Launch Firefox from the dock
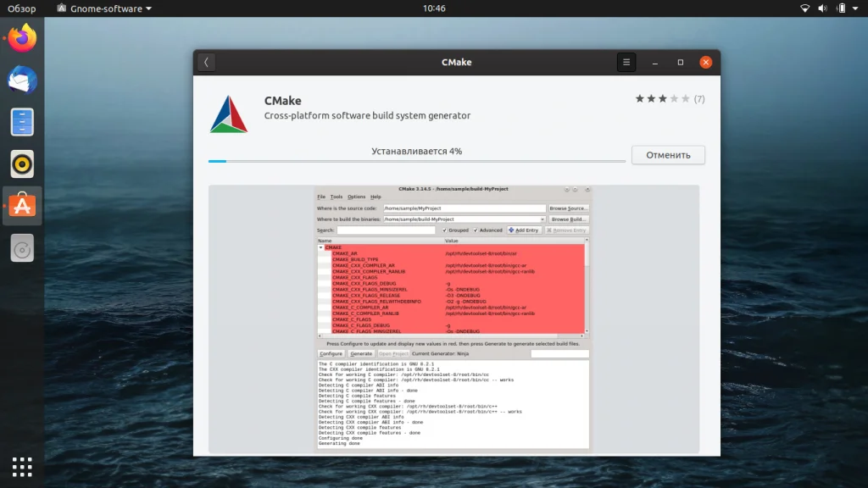Screen dimensions: 868x488 tap(22, 38)
